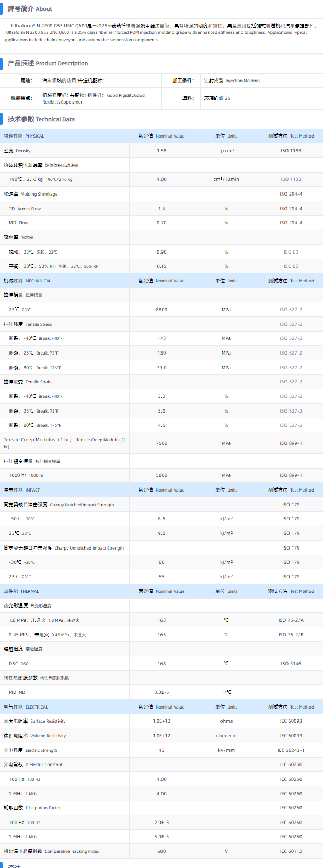Open ISO 899-1 in the 1000 hr row

point(291,475)
